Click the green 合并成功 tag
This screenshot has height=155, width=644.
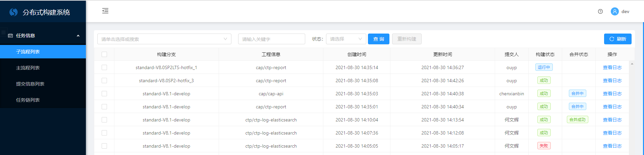(577, 120)
